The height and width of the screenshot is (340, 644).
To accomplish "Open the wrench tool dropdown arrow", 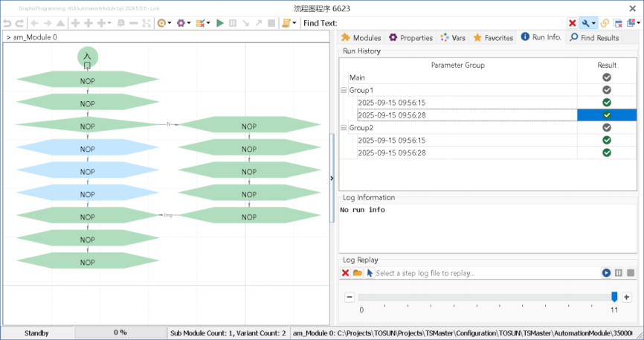I will 594,23.
